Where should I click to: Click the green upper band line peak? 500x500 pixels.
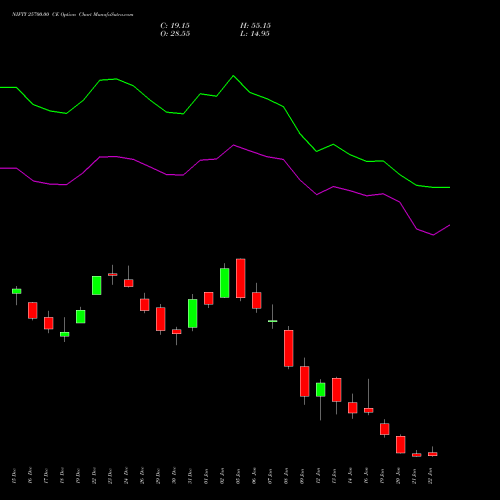pyautogui.click(x=233, y=76)
